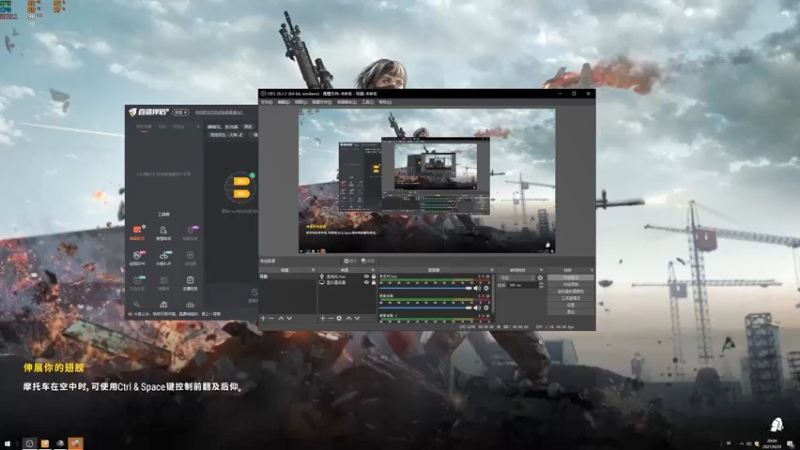
Task: Open the pill dropdown beside the 直播伴侣 logo
Action: (x=181, y=112)
